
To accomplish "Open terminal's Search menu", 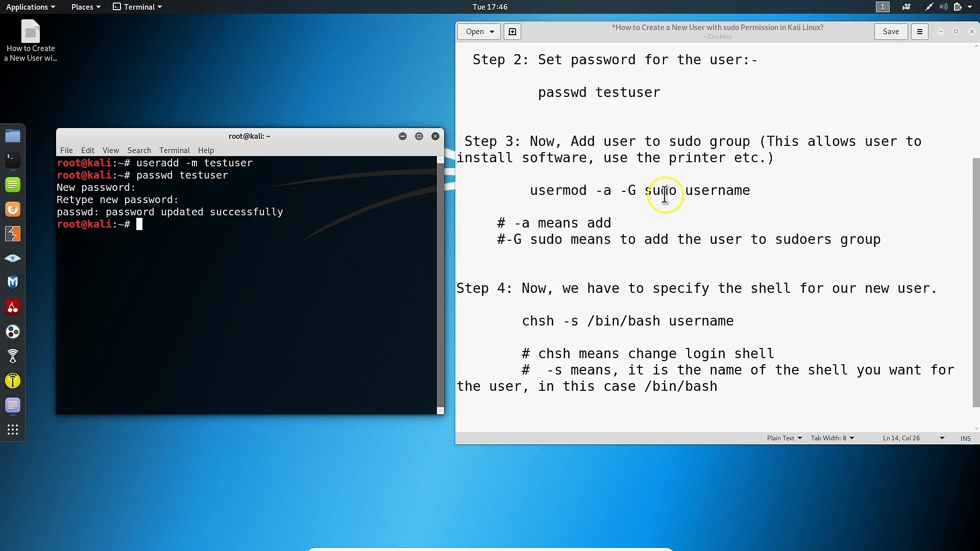I will (139, 151).
